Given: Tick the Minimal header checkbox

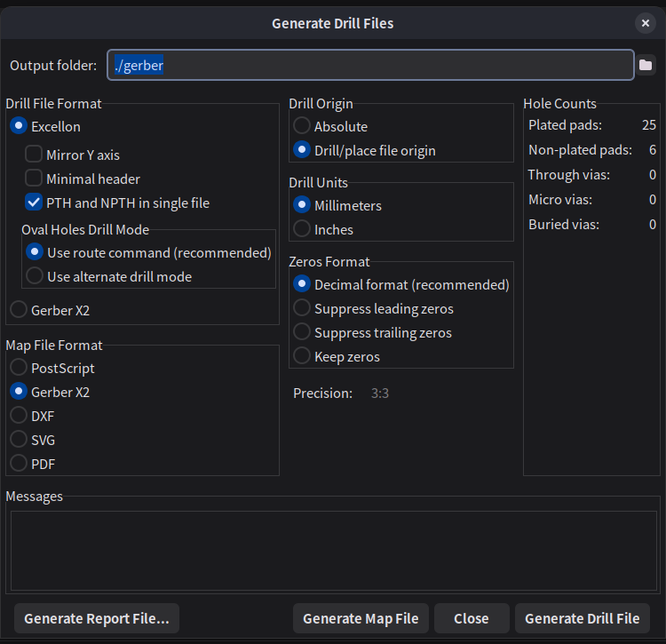Looking at the screenshot, I should pos(34,179).
